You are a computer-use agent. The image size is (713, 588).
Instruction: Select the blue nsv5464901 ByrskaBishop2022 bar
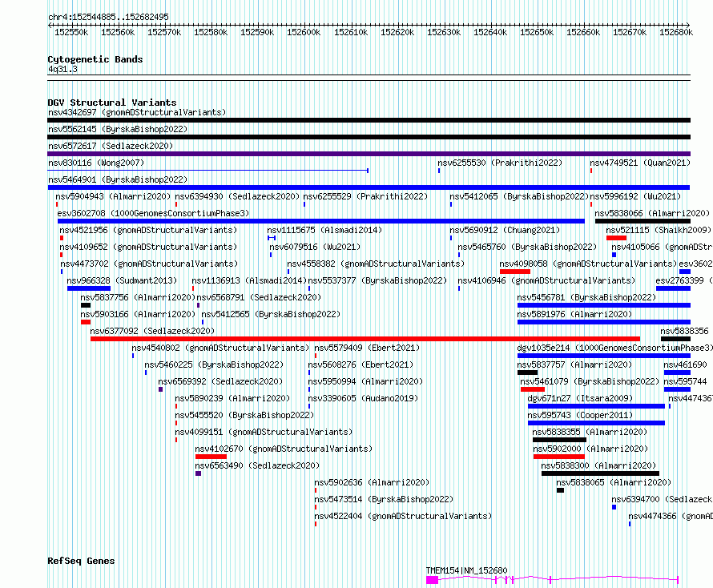point(369,187)
